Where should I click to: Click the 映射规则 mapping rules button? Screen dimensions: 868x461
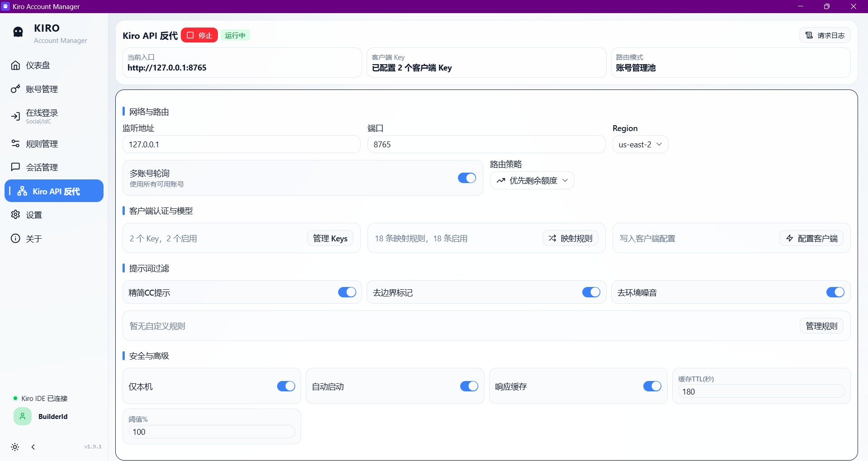tap(571, 238)
